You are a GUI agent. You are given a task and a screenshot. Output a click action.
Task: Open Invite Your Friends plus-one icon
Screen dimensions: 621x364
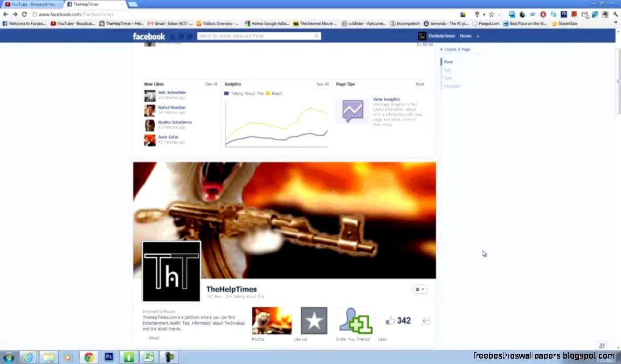(x=355, y=320)
